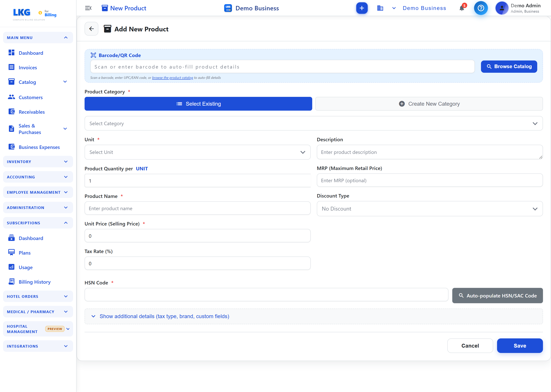Expand the EMPLOYEE MANAGEMENT section
The image size is (551, 392).
[x=38, y=192]
